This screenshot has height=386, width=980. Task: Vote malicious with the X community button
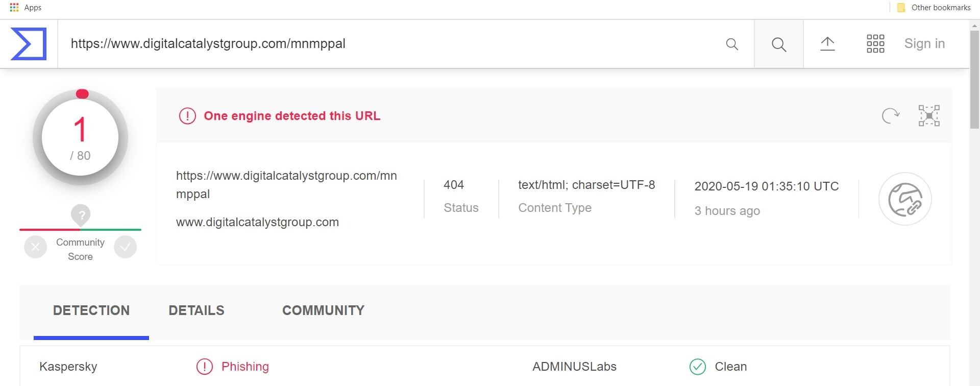(x=35, y=247)
